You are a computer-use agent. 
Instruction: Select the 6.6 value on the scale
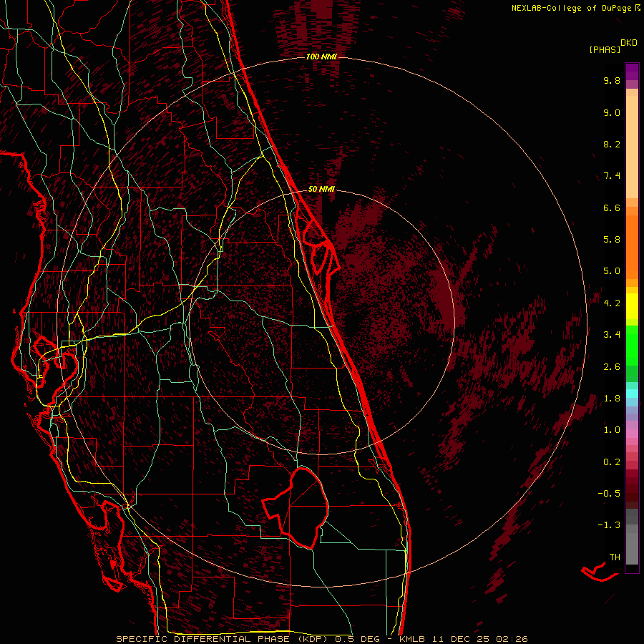pyautogui.click(x=612, y=208)
